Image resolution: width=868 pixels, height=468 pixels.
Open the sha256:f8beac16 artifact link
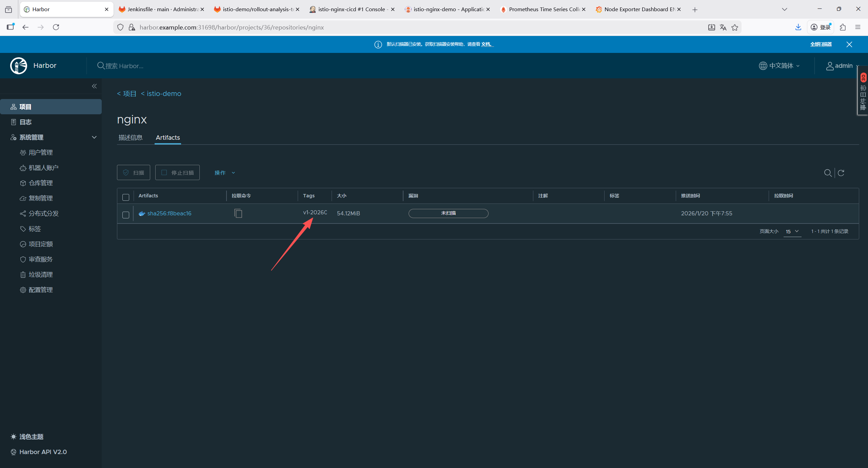[169, 213]
